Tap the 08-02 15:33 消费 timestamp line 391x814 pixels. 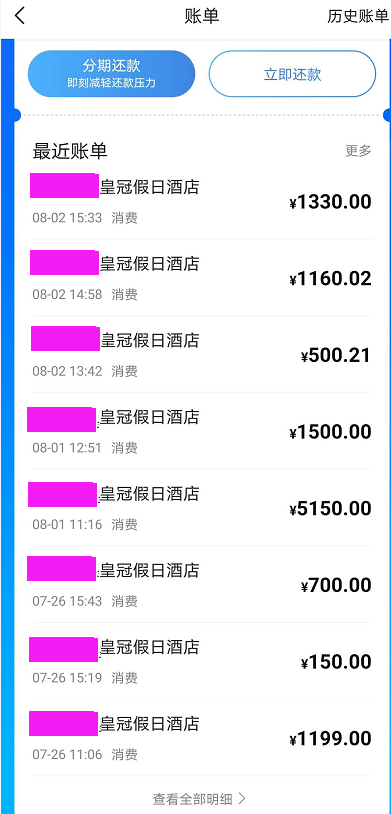click(85, 218)
